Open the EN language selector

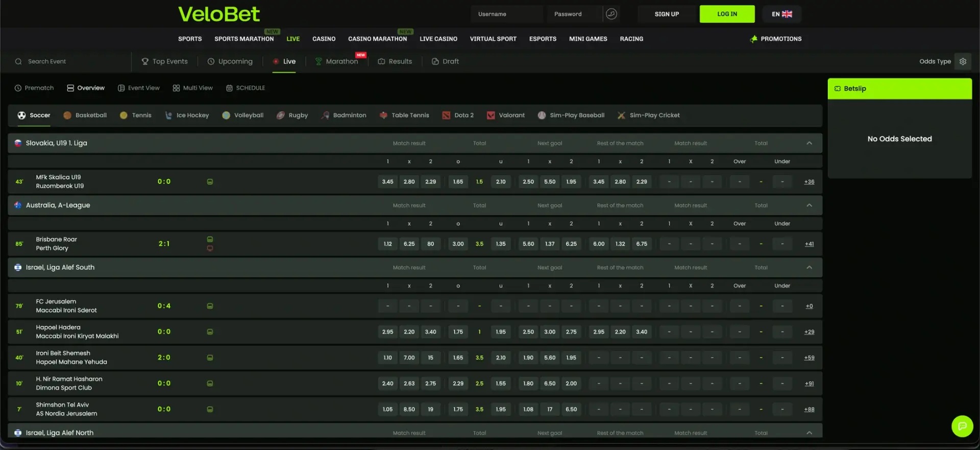click(781, 14)
